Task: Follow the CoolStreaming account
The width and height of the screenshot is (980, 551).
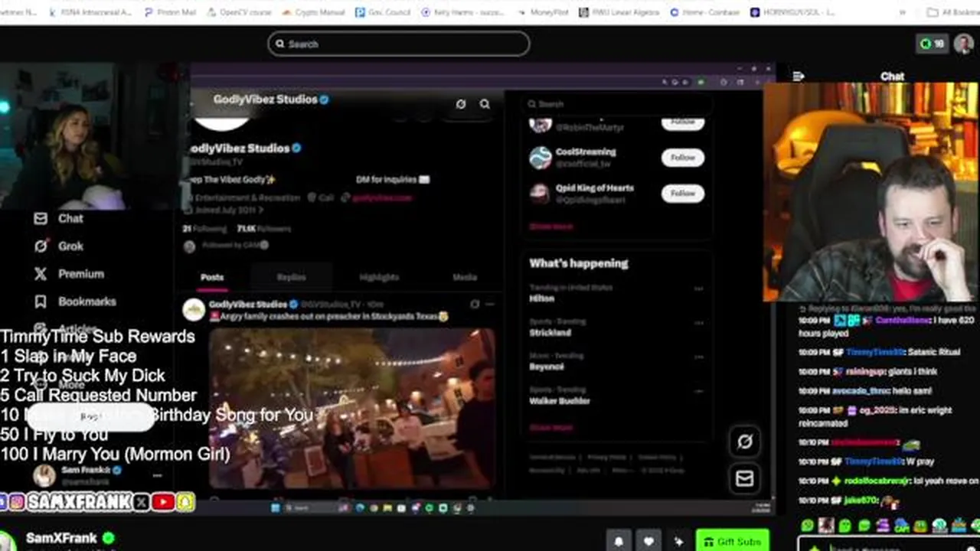Action: point(682,158)
